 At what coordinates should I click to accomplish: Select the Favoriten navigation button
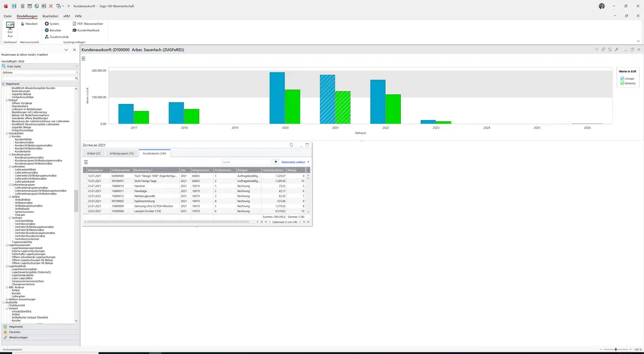pos(40,332)
